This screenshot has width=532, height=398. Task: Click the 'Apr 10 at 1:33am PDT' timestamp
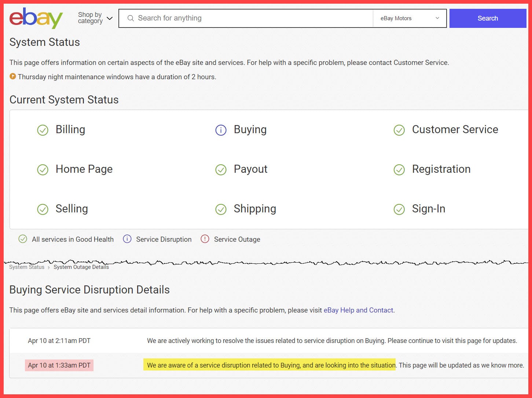(59, 365)
